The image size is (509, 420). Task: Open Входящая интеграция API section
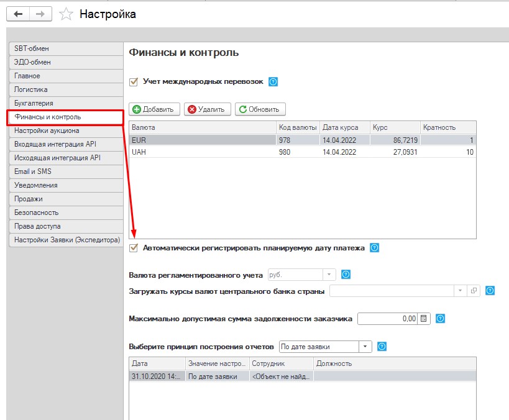point(66,144)
